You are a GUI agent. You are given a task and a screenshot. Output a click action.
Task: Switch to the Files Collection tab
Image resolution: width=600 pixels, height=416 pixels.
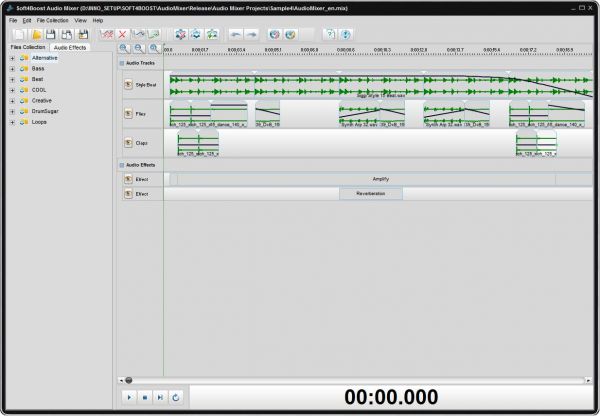[x=28, y=47]
